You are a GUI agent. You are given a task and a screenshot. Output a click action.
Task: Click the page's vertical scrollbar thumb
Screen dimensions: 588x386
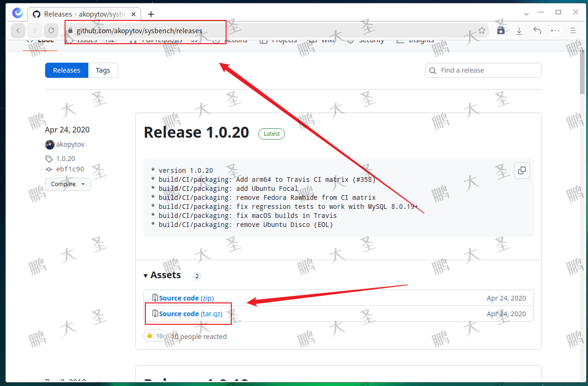point(582,71)
